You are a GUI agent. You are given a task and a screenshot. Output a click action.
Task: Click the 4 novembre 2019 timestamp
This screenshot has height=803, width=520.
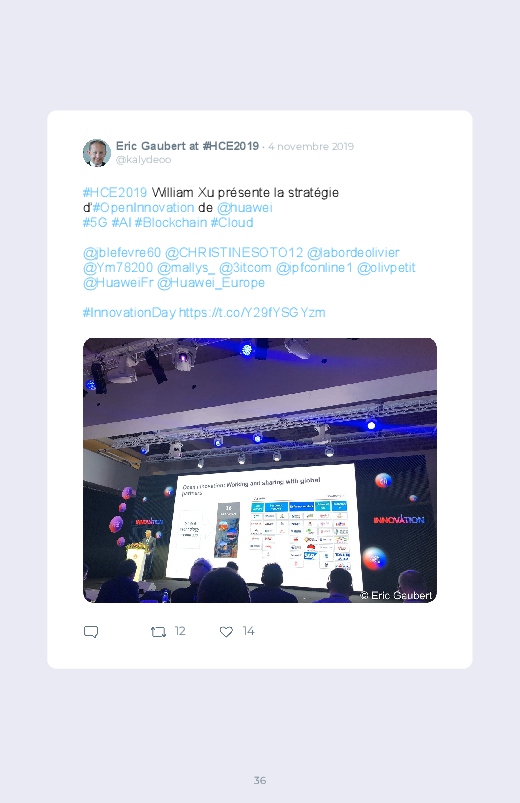point(311,146)
